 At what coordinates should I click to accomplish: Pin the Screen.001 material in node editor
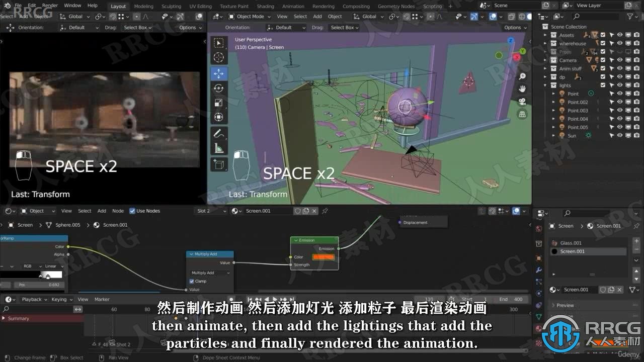point(325,211)
